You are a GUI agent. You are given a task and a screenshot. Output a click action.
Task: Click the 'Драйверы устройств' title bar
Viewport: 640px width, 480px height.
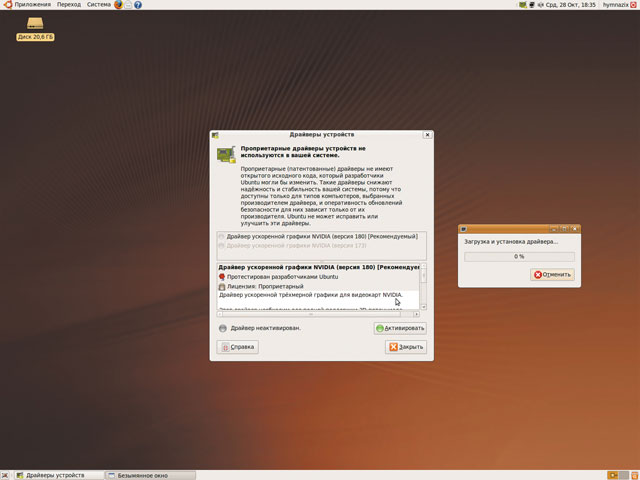[322, 135]
